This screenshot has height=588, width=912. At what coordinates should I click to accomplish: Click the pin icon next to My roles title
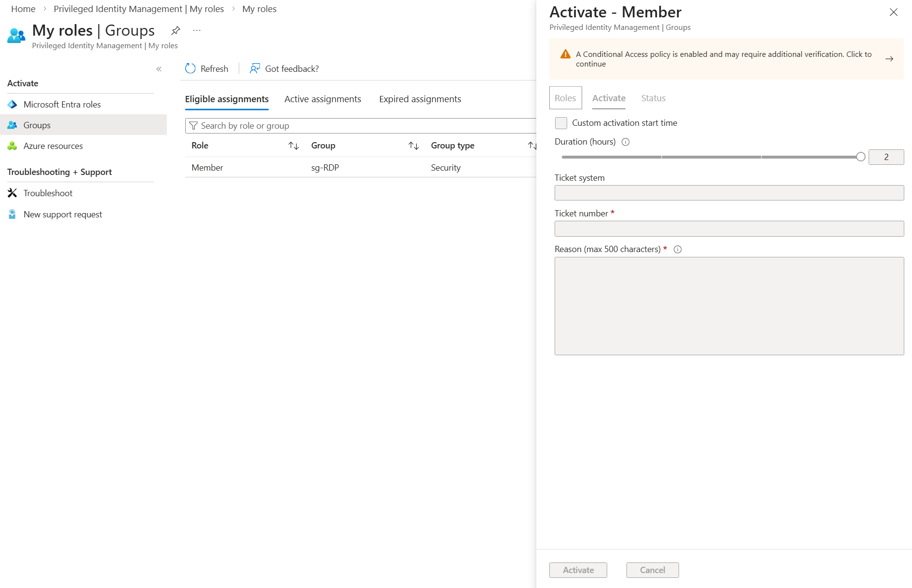click(x=176, y=30)
